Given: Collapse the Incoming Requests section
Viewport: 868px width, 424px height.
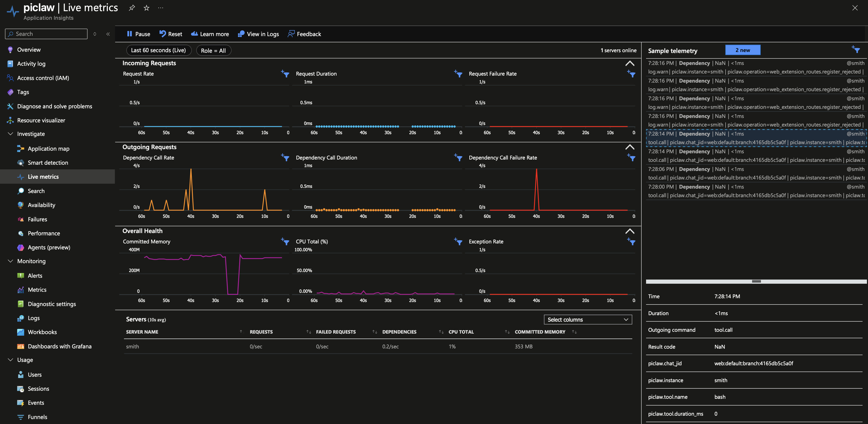Looking at the screenshot, I should click(x=629, y=63).
